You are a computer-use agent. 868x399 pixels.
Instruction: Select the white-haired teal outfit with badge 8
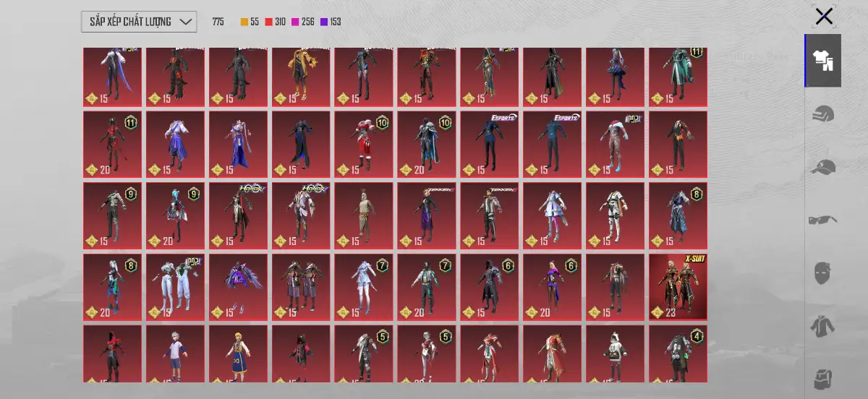pyautogui.click(x=112, y=286)
